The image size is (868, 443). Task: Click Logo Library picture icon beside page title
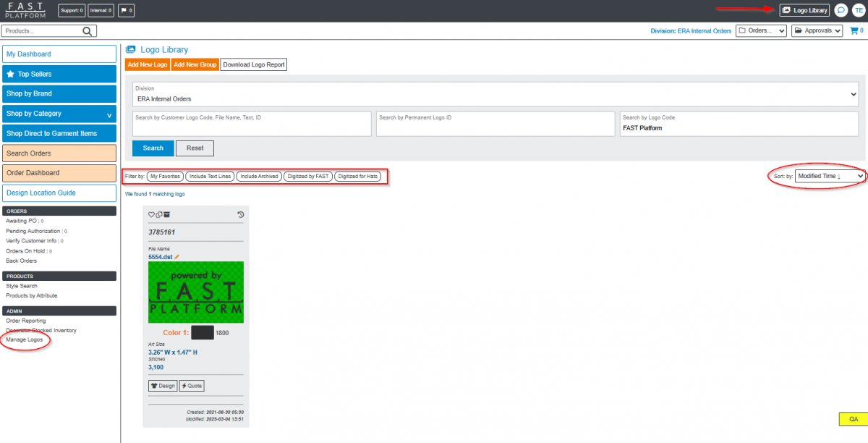point(131,50)
